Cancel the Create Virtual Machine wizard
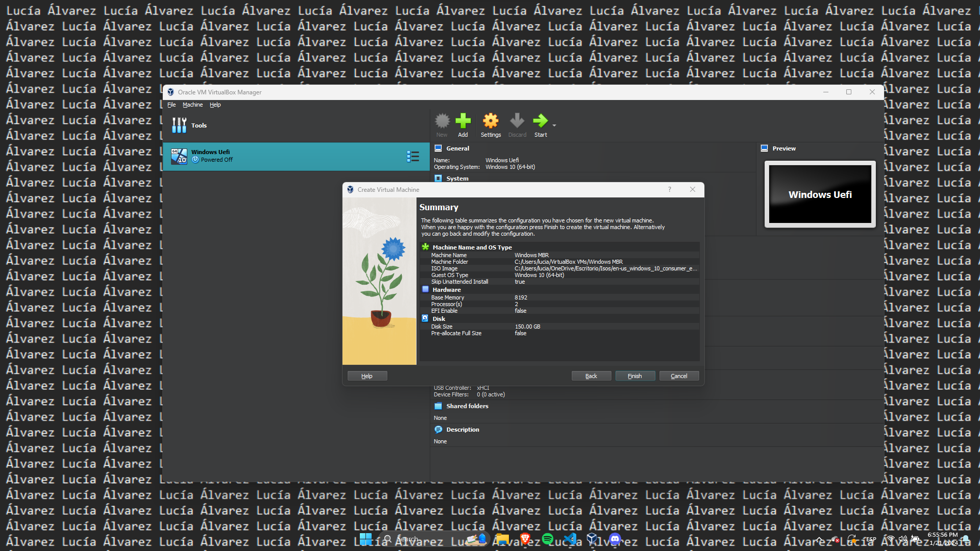Viewport: 980px width, 551px height. click(678, 376)
